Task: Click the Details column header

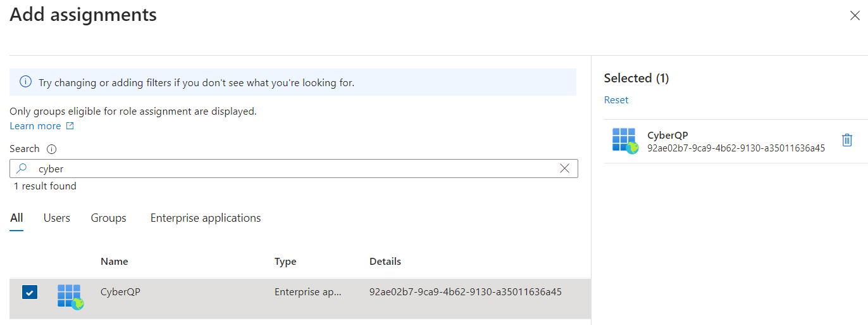Action: (x=385, y=262)
